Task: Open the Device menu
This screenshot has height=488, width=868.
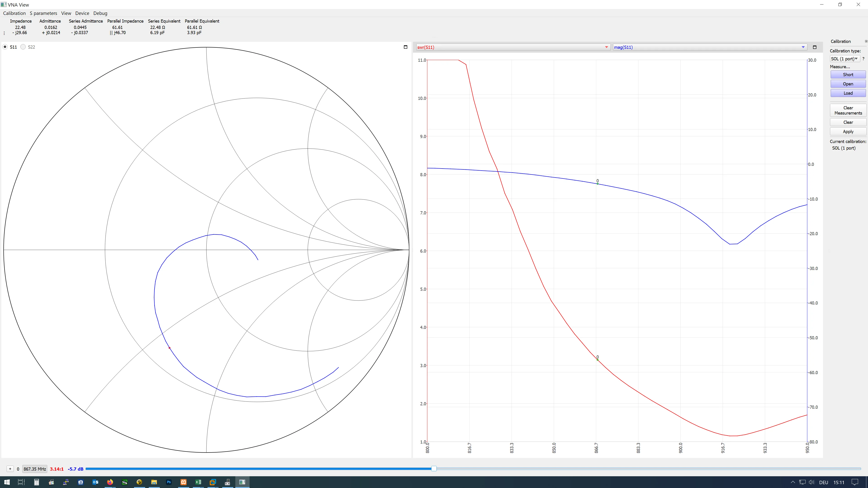Action: [82, 13]
